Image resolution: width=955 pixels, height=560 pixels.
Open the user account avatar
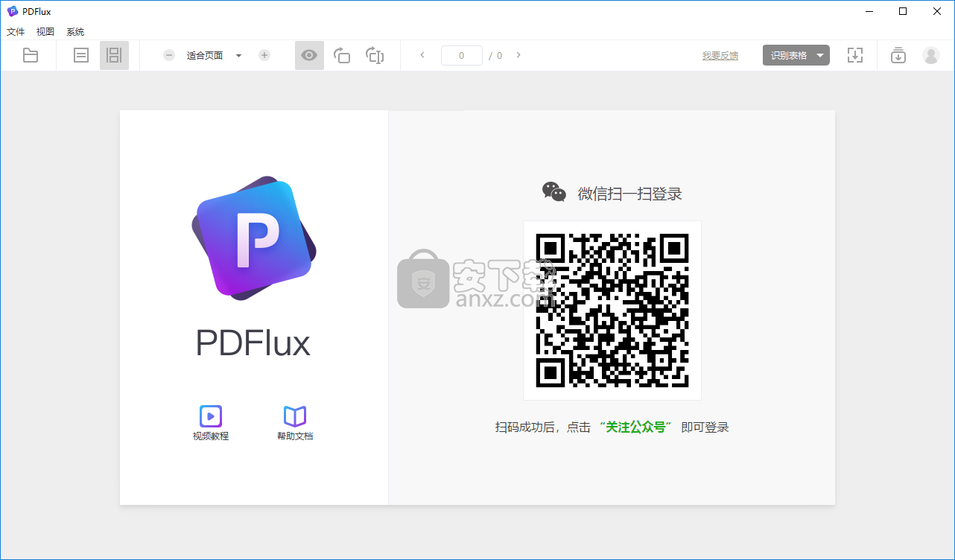931,55
